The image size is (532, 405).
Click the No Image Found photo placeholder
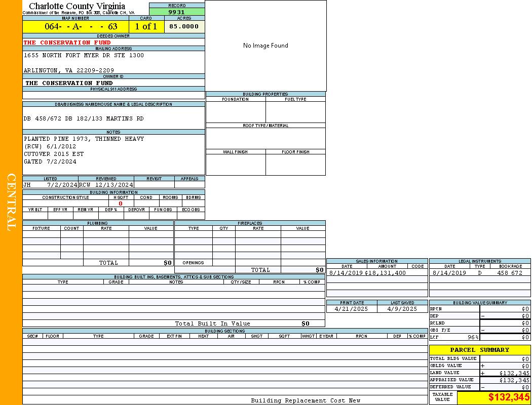click(x=265, y=46)
